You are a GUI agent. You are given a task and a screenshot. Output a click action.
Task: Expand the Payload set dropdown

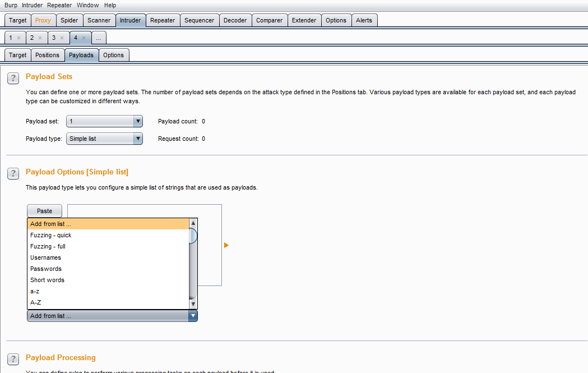[x=138, y=121]
